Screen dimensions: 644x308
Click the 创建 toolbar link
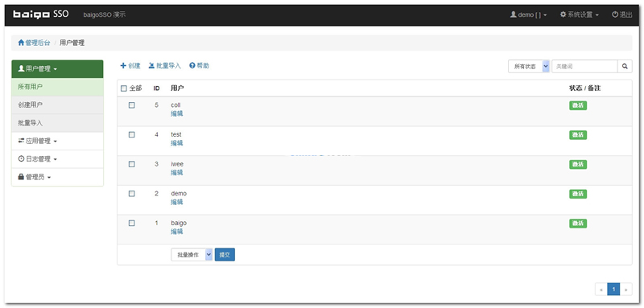pyautogui.click(x=130, y=66)
